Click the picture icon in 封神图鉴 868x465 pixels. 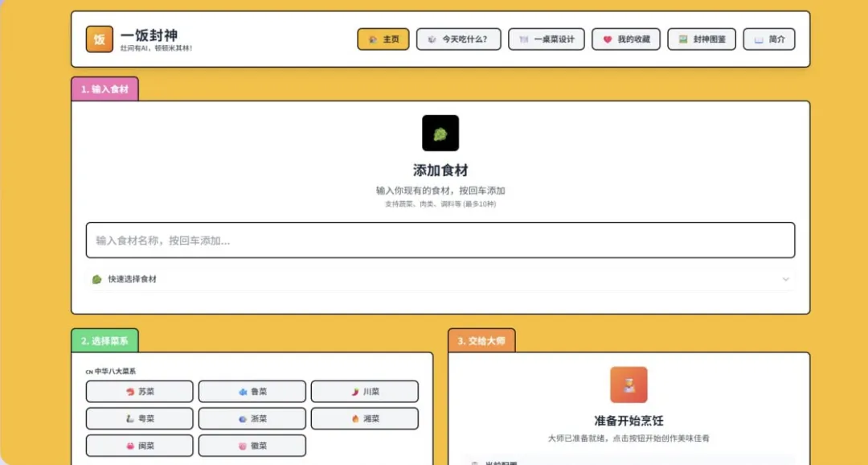[x=682, y=39]
